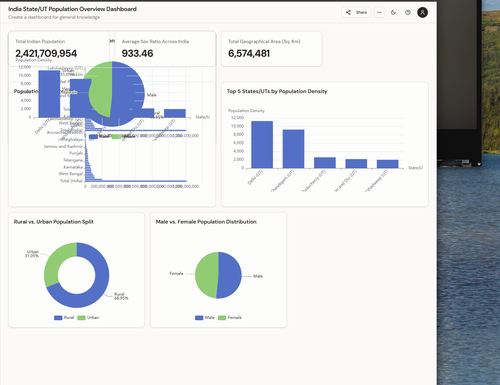Toggle the Male legend swatch
This screenshot has height=385, width=500.
(199, 318)
